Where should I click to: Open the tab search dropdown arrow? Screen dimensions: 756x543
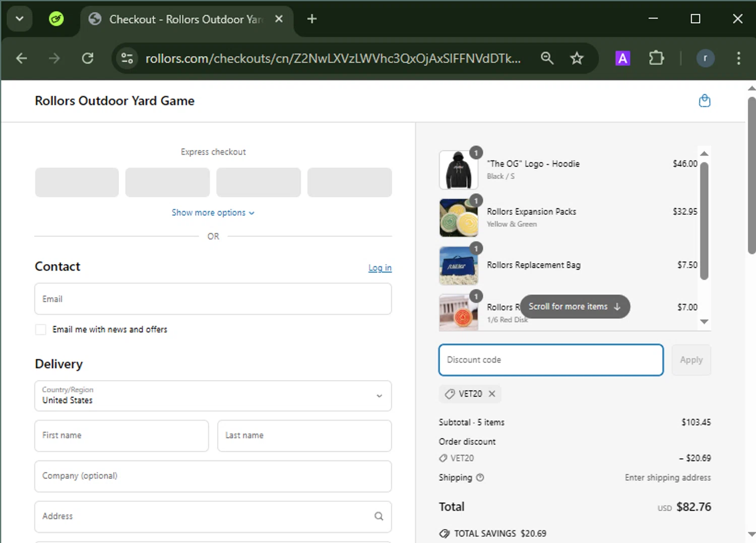20,19
